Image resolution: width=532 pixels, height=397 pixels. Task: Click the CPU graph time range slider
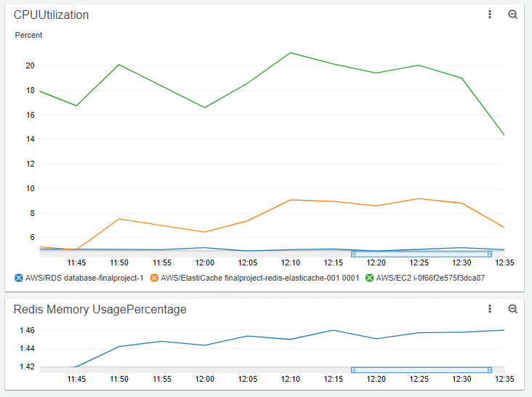point(422,254)
